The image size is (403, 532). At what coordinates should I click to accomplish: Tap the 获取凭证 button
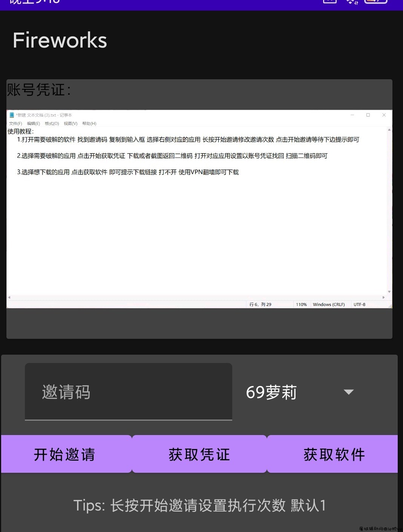[x=199, y=454]
